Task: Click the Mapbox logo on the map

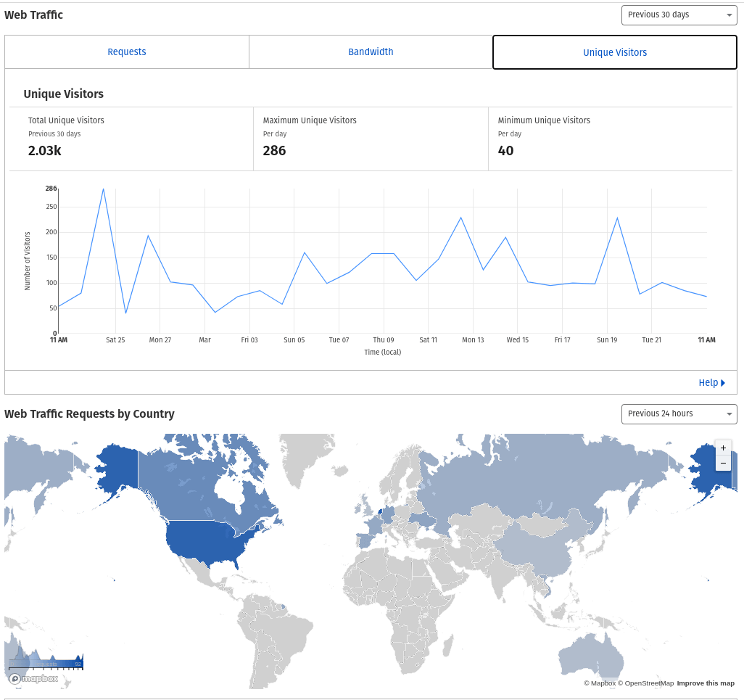Action: click(x=33, y=679)
